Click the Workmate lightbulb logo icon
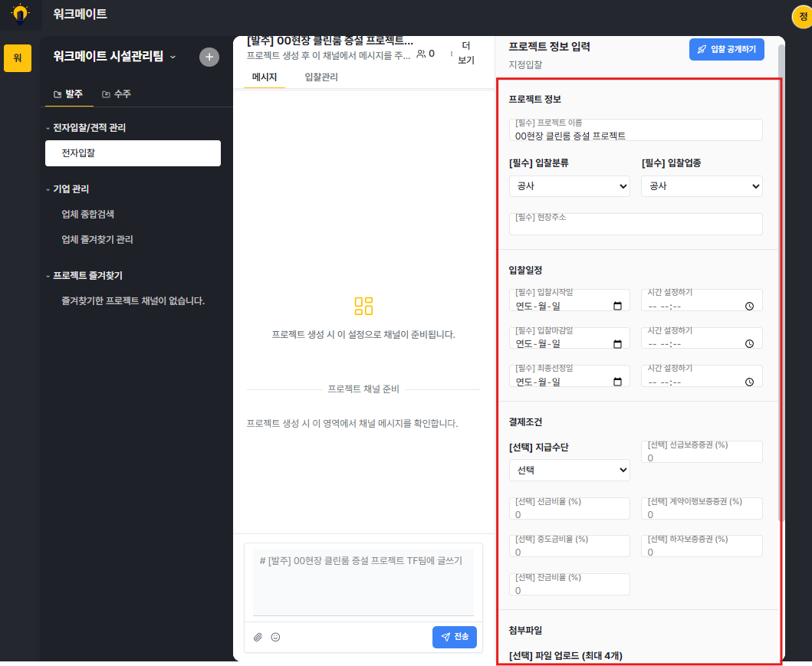Image resolution: width=812 pixels, height=666 pixels. click(20, 14)
